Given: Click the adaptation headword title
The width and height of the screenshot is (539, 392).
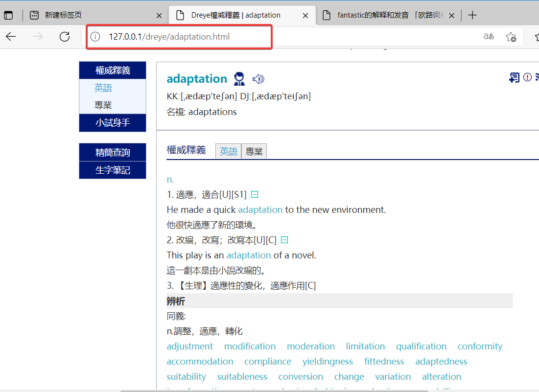Looking at the screenshot, I should (197, 79).
